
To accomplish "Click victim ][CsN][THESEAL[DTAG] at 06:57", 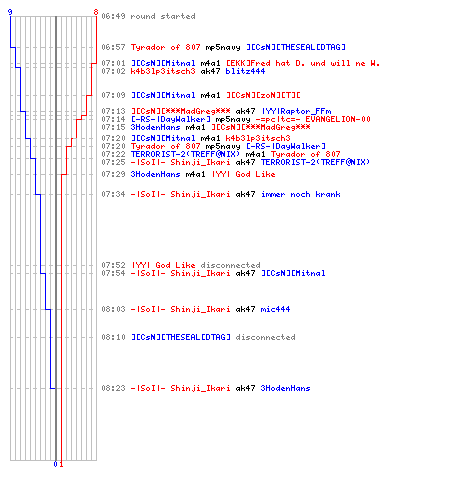I will pyautogui.click(x=296, y=47).
